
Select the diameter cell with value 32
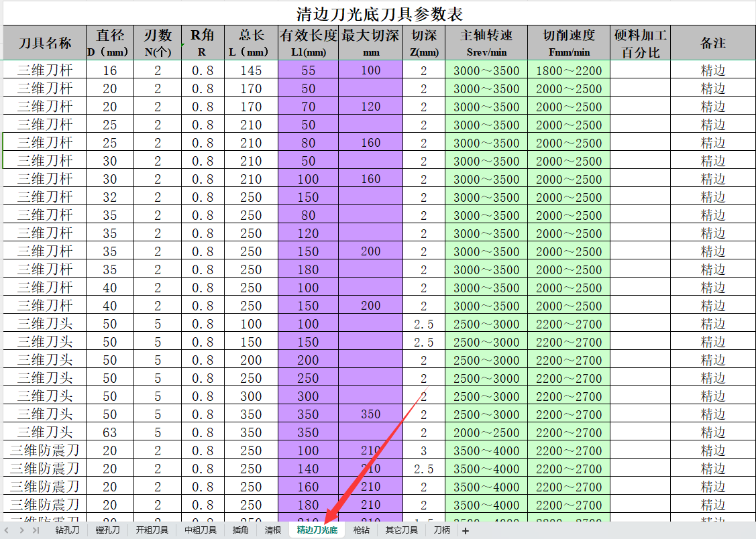pyautogui.click(x=110, y=197)
